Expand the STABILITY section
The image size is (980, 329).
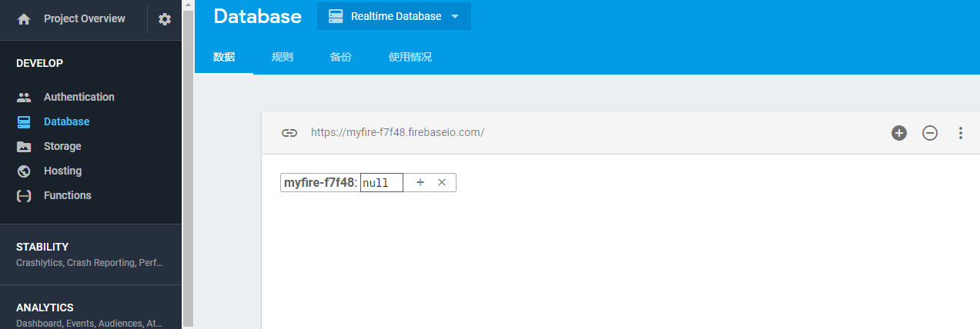91,254
